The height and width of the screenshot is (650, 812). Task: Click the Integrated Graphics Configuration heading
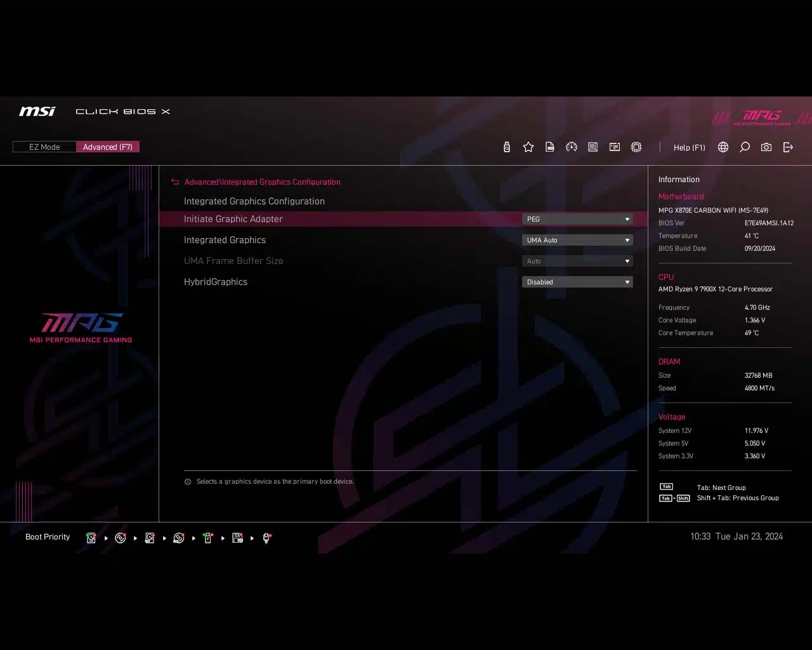tap(254, 201)
